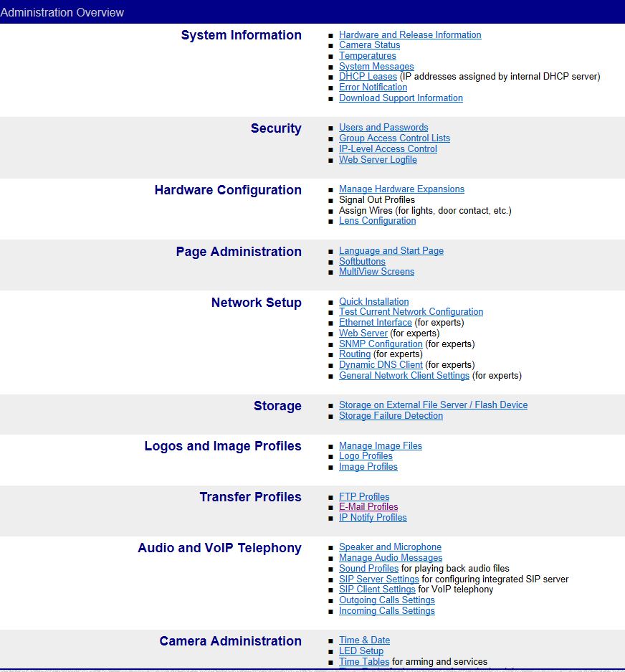
Task: Open MultiView Screens link
Action: coord(376,272)
